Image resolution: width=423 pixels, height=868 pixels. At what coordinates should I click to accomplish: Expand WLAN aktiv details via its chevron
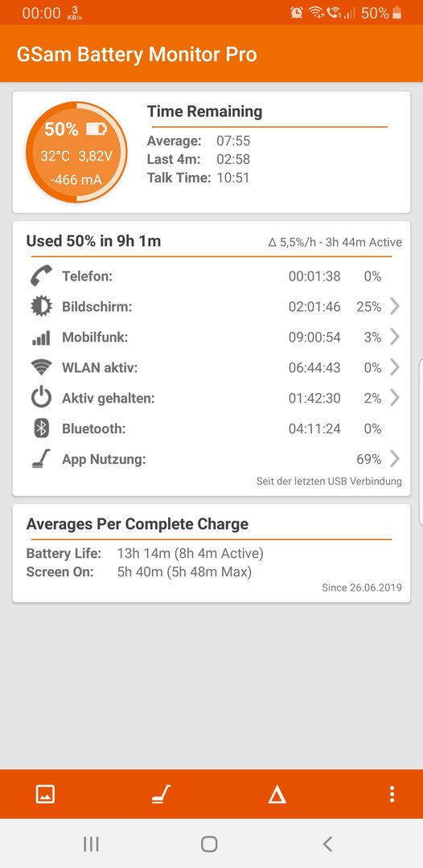[395, 367]
